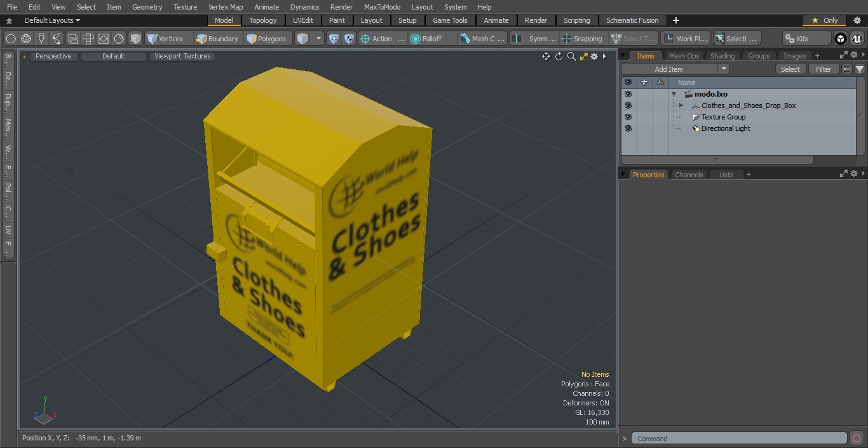Switch to the Mesh Ops tab

(684, 56)
